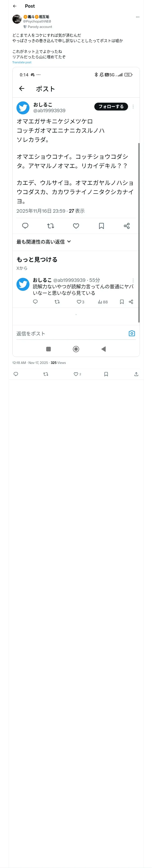Click the reply icon under the post

[16, 374]
